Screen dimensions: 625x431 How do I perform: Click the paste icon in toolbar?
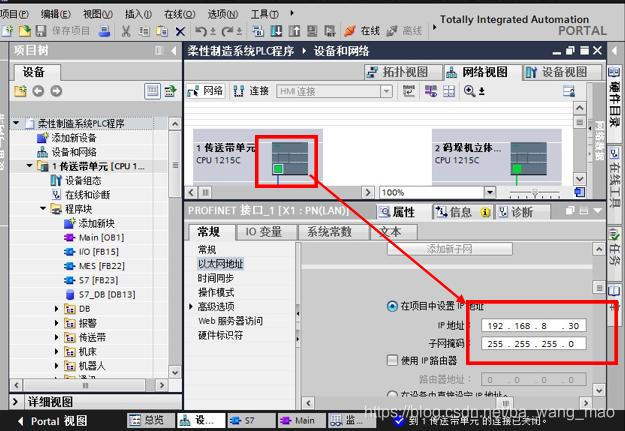click(x=162, y=31)
